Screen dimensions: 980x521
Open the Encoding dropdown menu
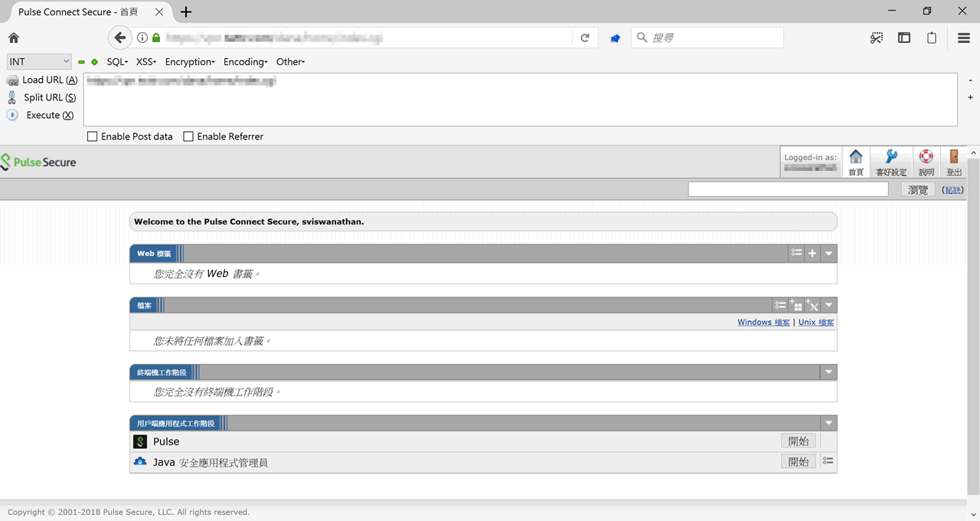click(245, 62)
